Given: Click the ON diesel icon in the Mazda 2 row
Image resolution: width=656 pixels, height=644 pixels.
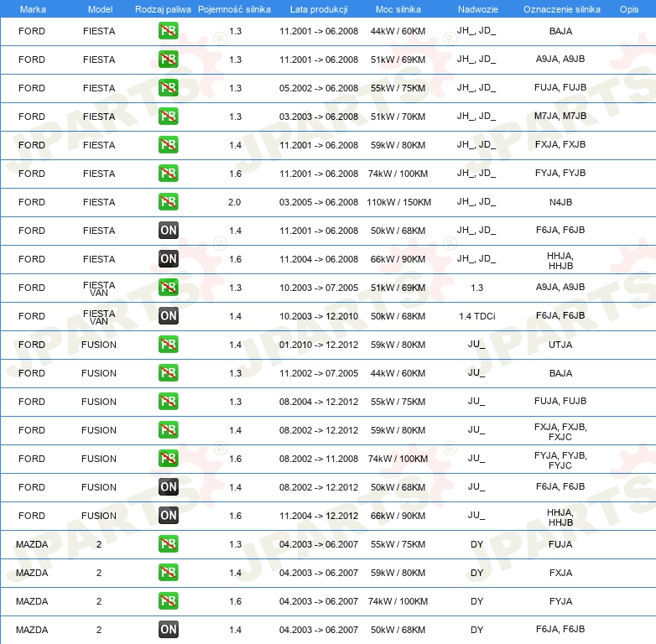Looking at the screenshot, I should 168,630.
